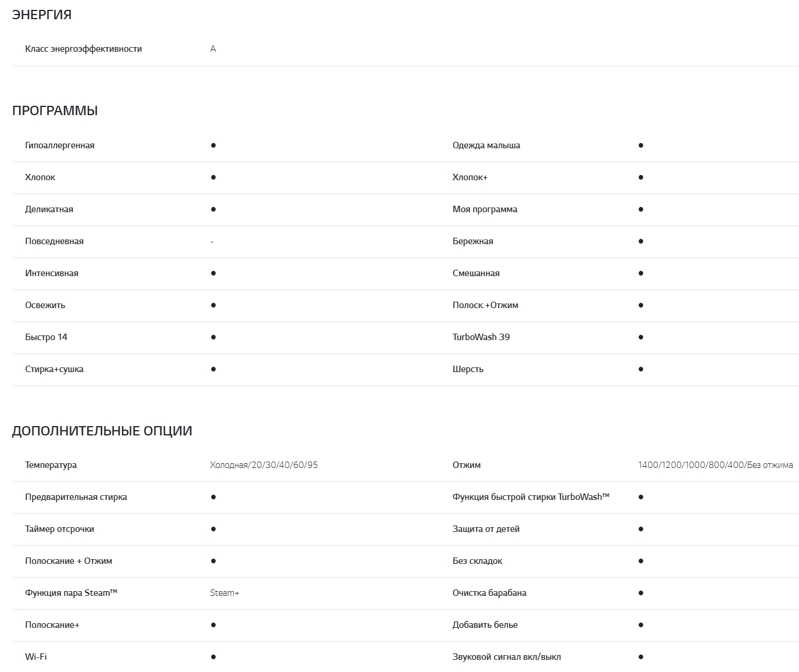
Task: Click the dash value for Повседневная
Action: click(x=212, y=242)
